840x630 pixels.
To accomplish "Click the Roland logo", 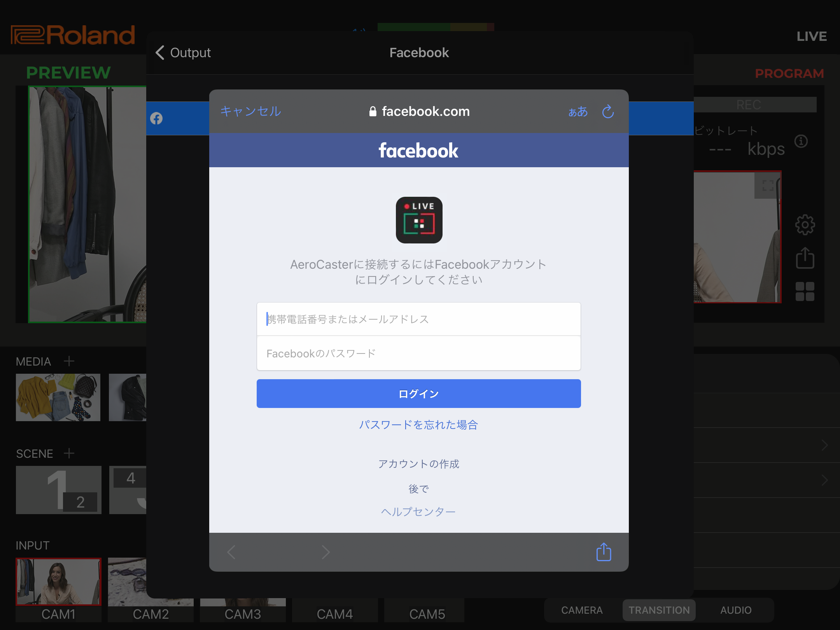I will pos(73,35).
